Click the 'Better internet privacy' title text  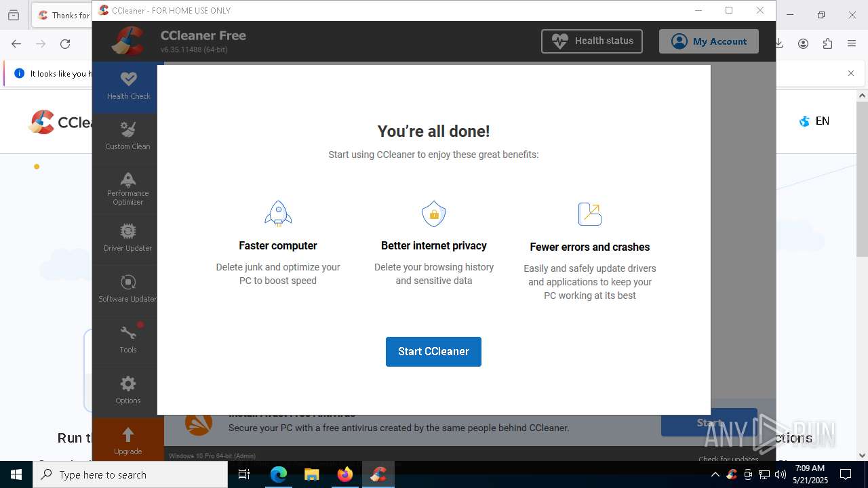(434, 245)
